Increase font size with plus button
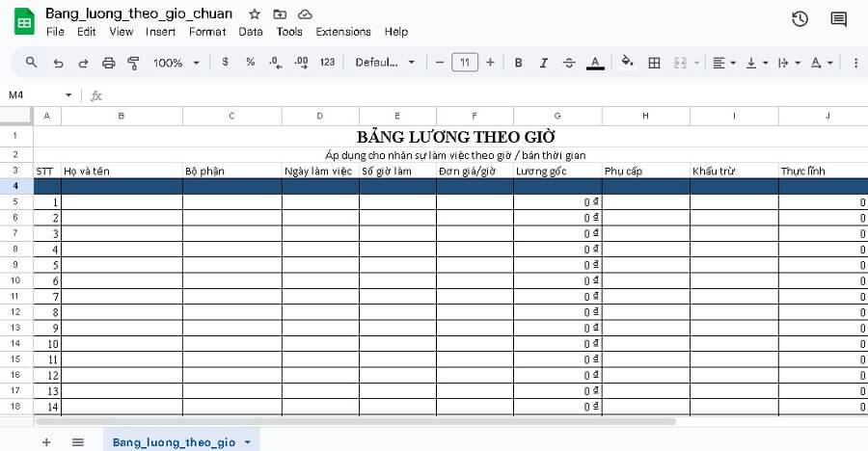This screenshot has width=868, height=451. point(490,63)
